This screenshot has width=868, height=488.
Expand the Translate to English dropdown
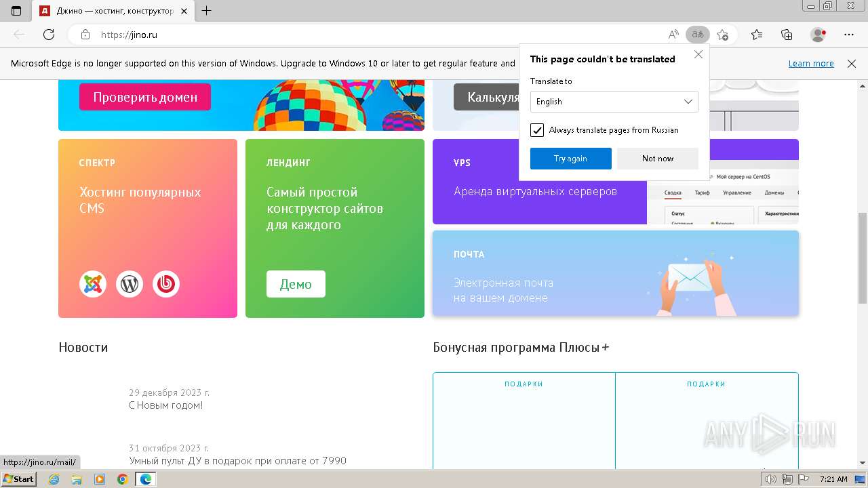coord(614,102)
